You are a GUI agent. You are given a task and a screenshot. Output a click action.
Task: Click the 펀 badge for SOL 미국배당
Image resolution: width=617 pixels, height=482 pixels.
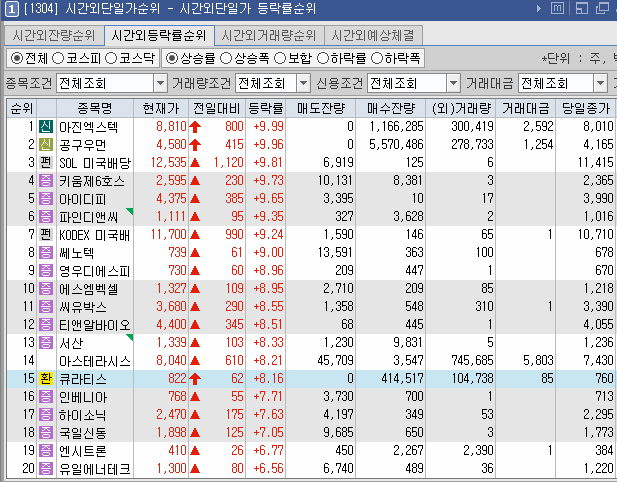46,163
